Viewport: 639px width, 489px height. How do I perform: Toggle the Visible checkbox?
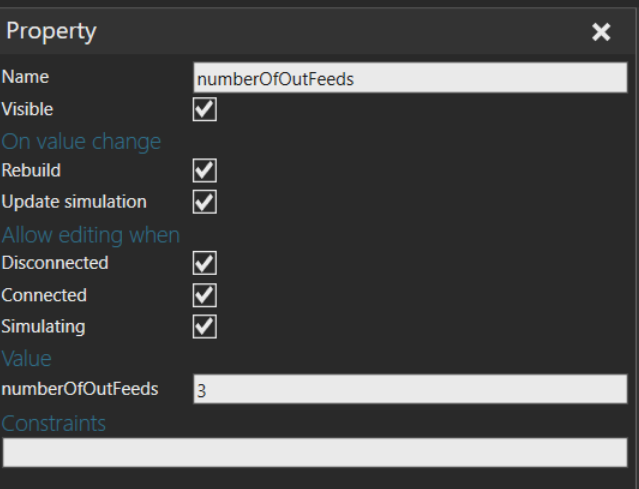click(x=205, y=109)
